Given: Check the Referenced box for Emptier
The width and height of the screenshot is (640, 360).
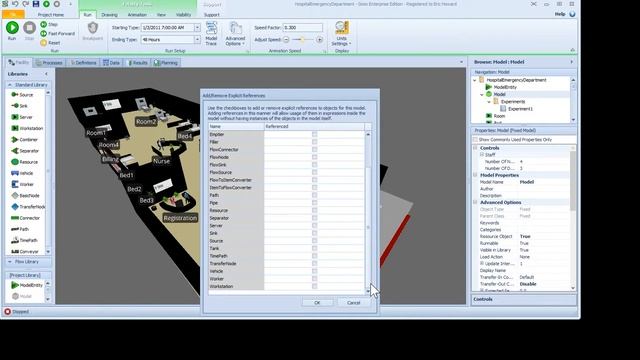Looking at the screenshot, I should click(314, 134).
